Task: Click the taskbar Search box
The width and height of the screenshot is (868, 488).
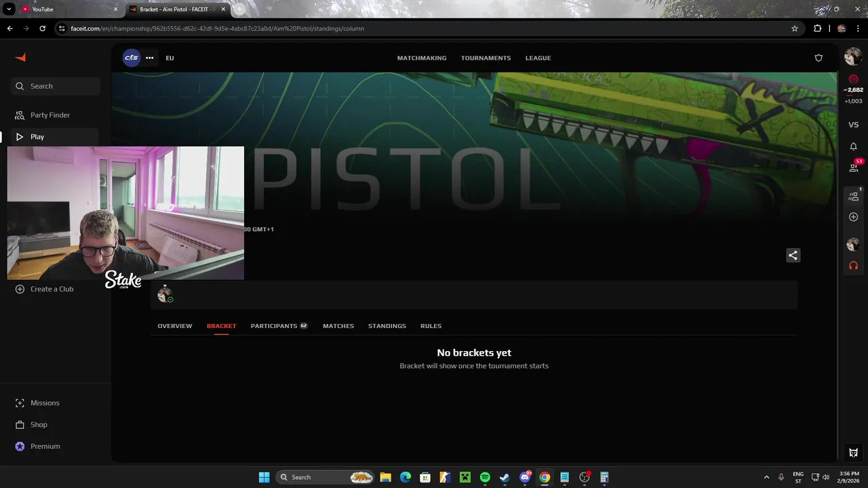Action: [x=326, y=477]
